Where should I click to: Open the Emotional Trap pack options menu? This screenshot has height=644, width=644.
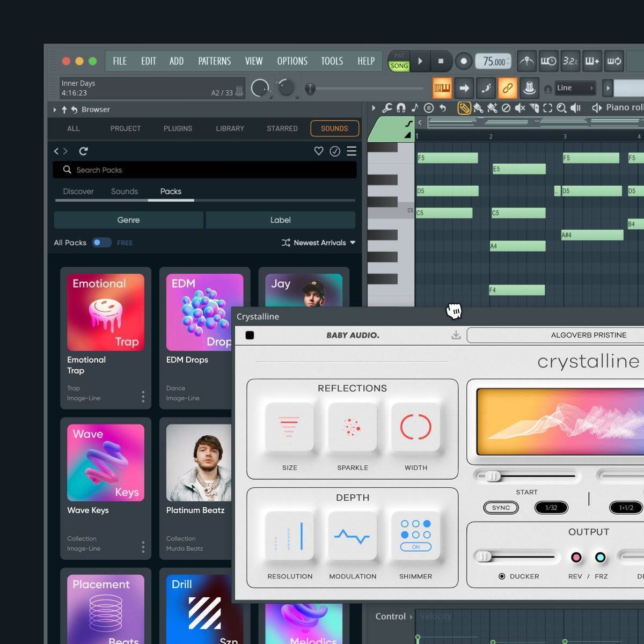(x=143, y=397)
